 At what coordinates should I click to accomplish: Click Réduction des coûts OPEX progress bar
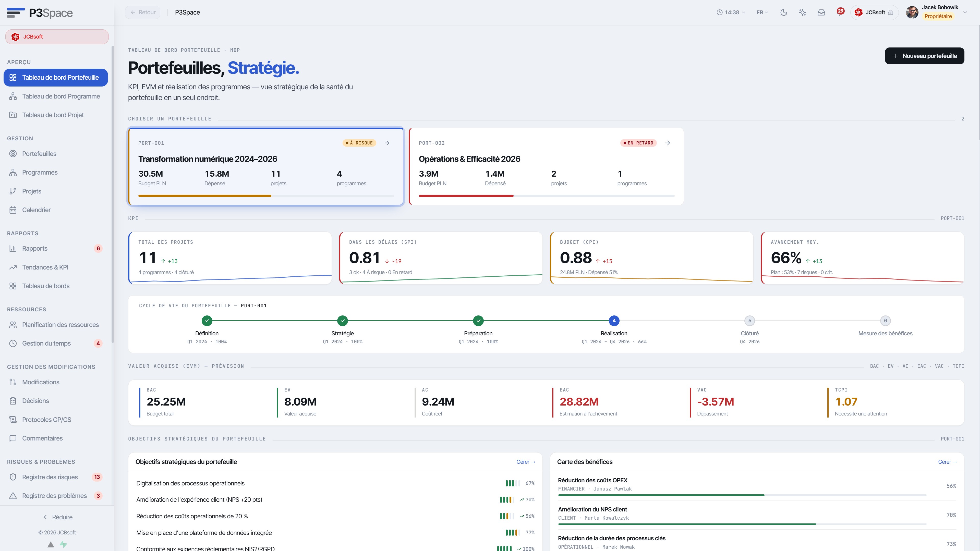(742, 495)
